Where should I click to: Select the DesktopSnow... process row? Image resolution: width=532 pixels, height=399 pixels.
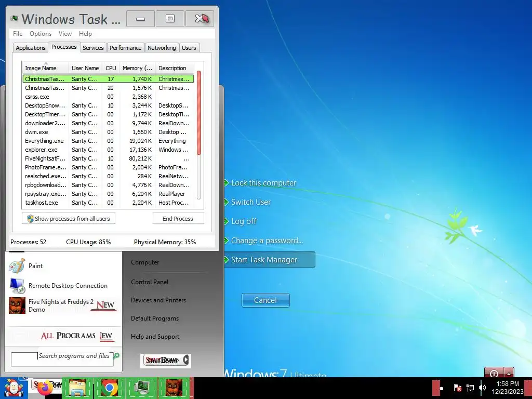point(108,105)
